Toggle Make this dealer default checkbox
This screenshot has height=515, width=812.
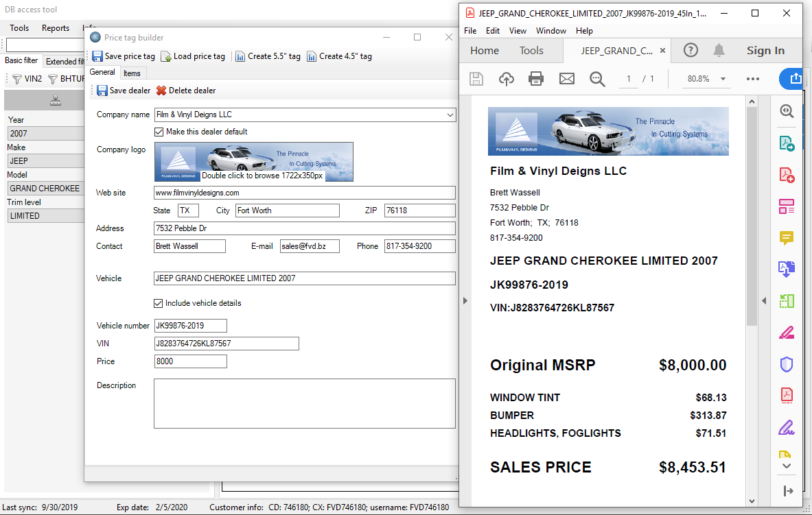(x=159, y=132)
